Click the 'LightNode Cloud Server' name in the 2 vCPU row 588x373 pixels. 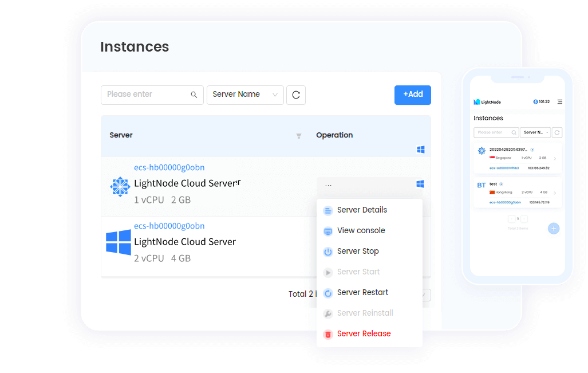(185, 242)
